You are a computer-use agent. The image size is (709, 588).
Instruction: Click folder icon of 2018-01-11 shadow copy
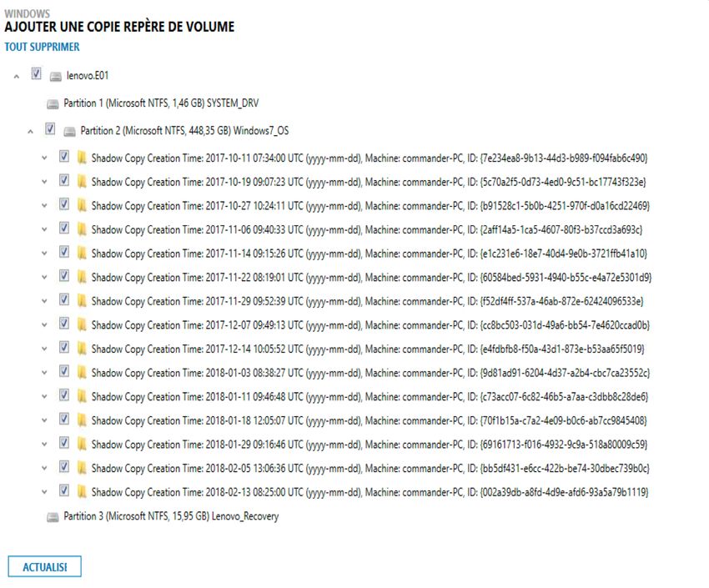click(82, 396)
